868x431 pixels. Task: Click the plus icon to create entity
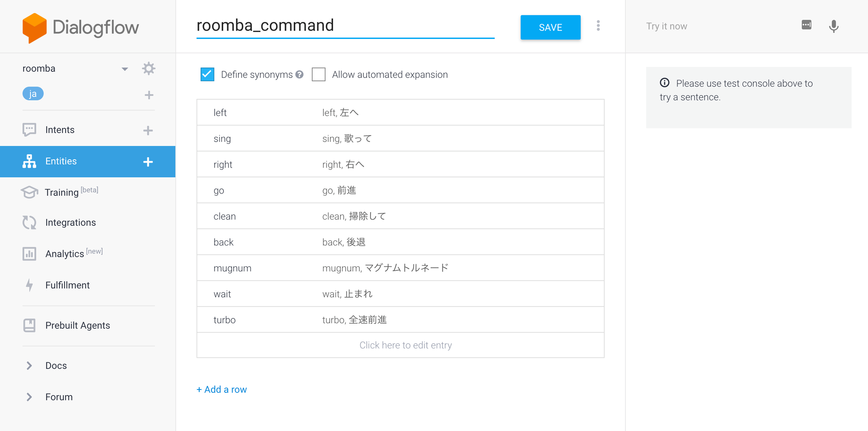(148, 162)
